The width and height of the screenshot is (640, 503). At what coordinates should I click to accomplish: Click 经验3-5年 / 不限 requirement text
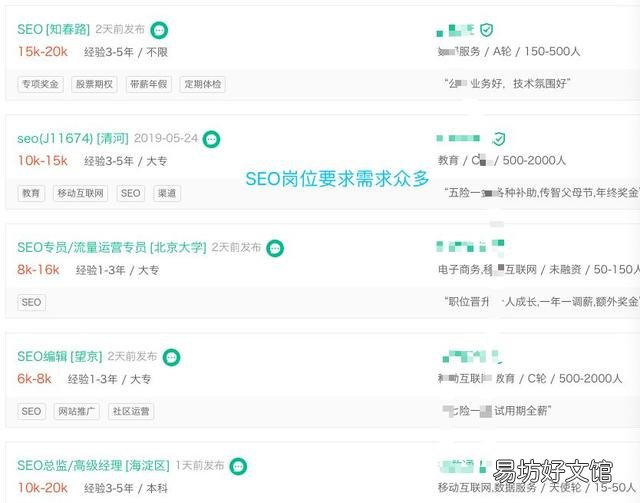point(126,52)
